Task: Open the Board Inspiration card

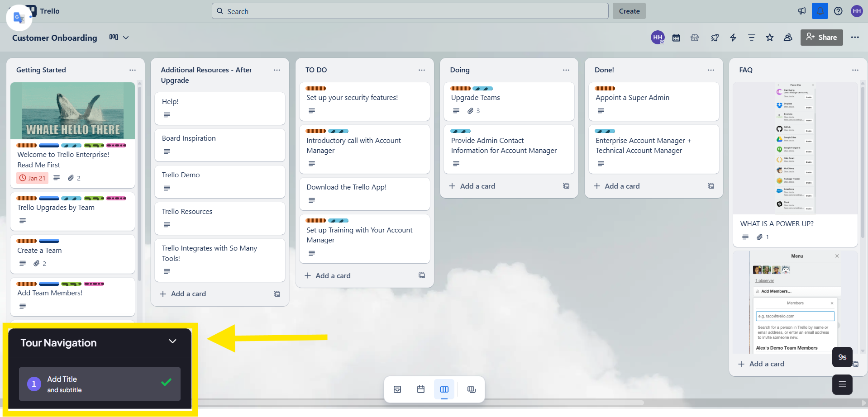Action: tap(220, 145)
